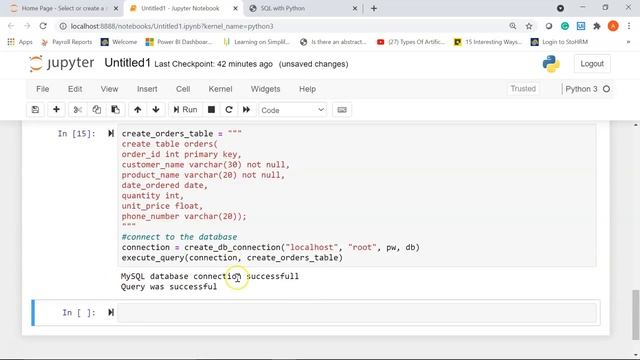Switch to the SQL with Python tab

tap(303, 8)
